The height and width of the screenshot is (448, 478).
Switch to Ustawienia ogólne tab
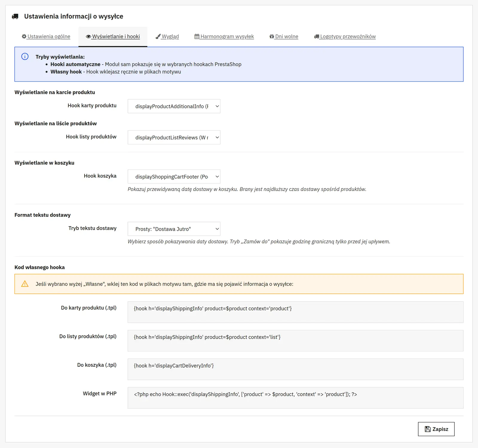[x=46, y=36]
